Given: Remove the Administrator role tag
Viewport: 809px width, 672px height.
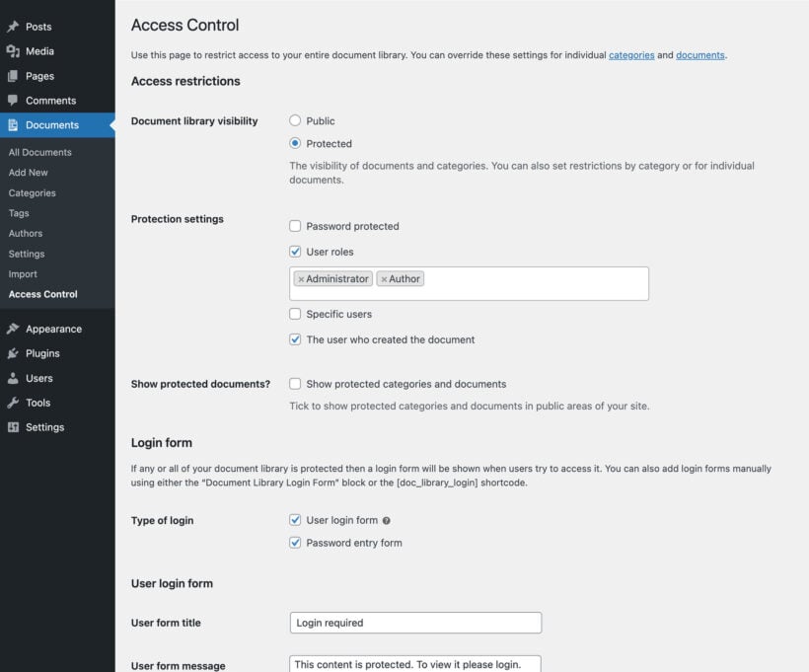Looking at the screenshot, I should click(x=302, y=279).
